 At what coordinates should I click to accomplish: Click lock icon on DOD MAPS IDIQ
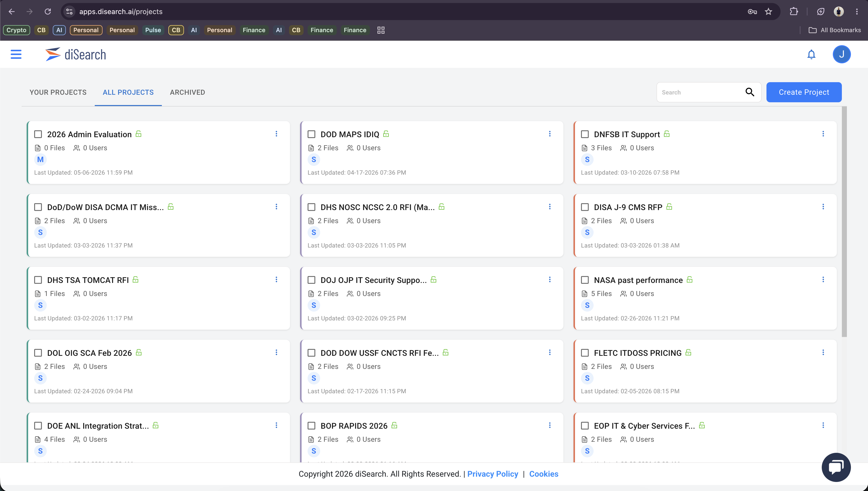pos(386,134)
